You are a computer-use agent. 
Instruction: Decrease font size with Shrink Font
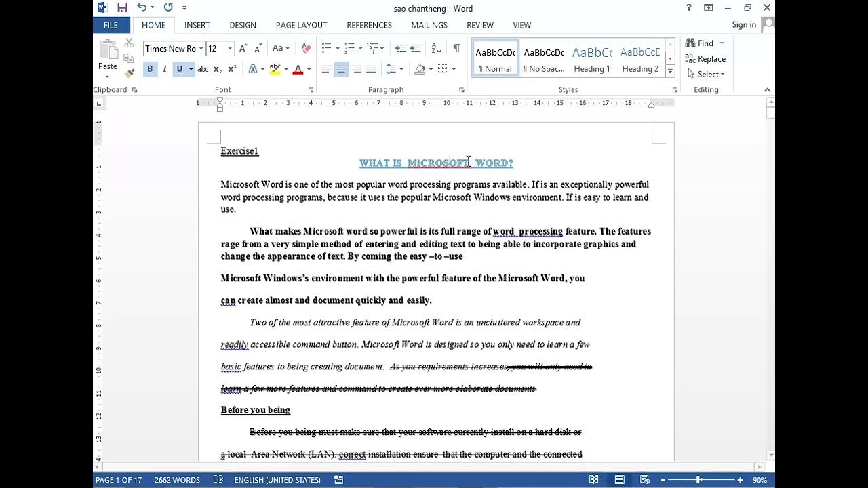coord(258,48)
